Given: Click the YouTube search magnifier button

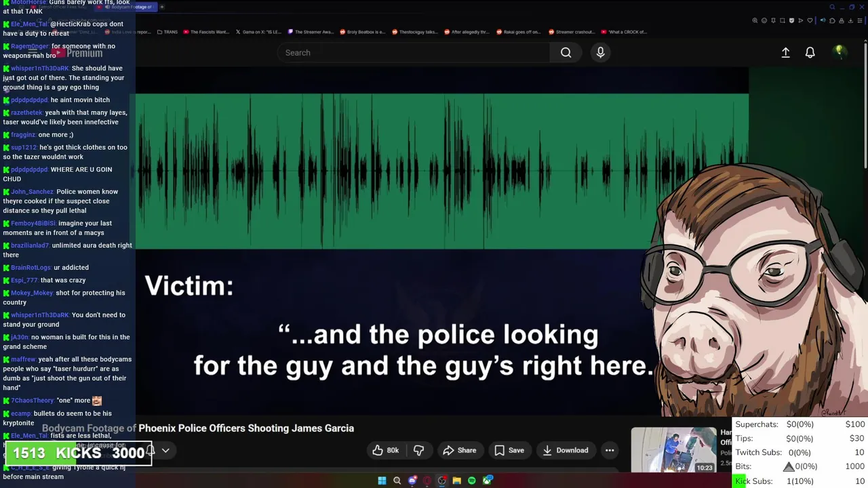Looking at the screenshot, I should (566, 52).
